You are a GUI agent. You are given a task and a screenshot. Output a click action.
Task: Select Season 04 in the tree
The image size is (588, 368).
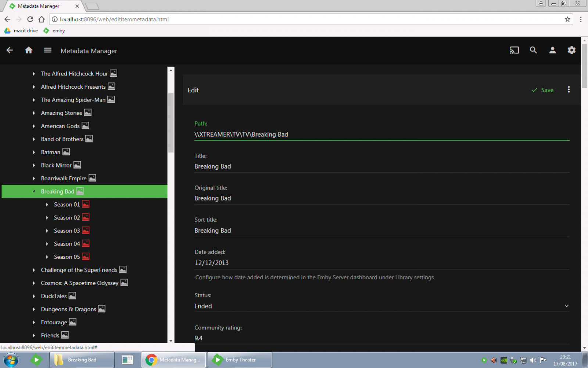67,244
